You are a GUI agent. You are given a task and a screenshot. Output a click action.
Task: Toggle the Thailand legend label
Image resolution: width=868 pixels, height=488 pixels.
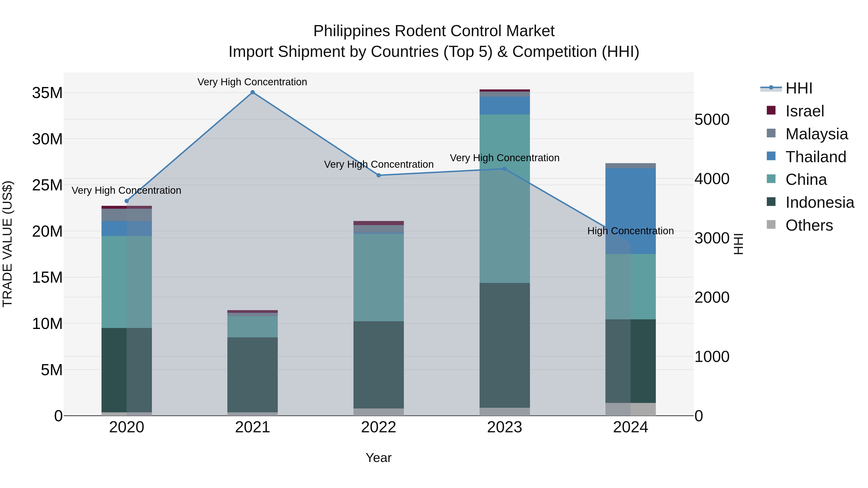click(816, 157)
